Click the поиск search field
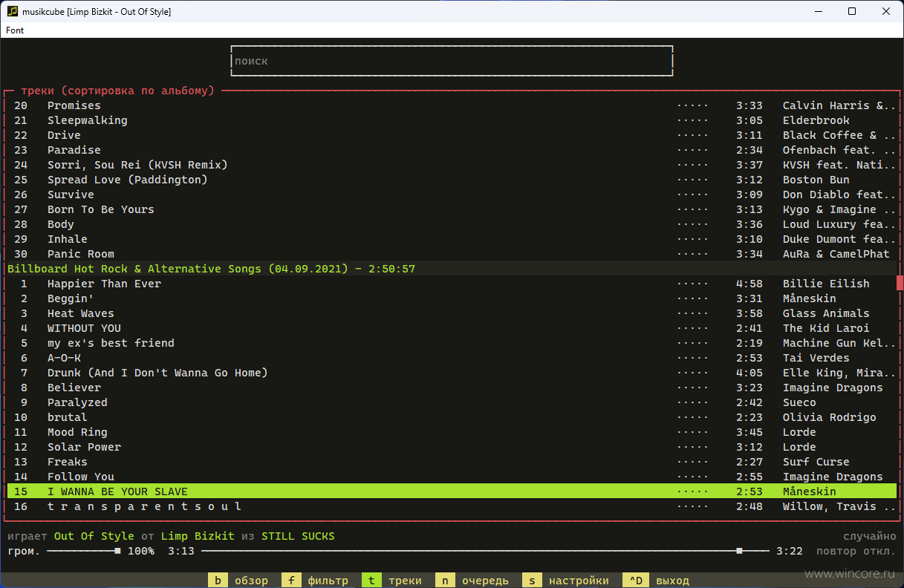904x588 pixels. (452, 61)
